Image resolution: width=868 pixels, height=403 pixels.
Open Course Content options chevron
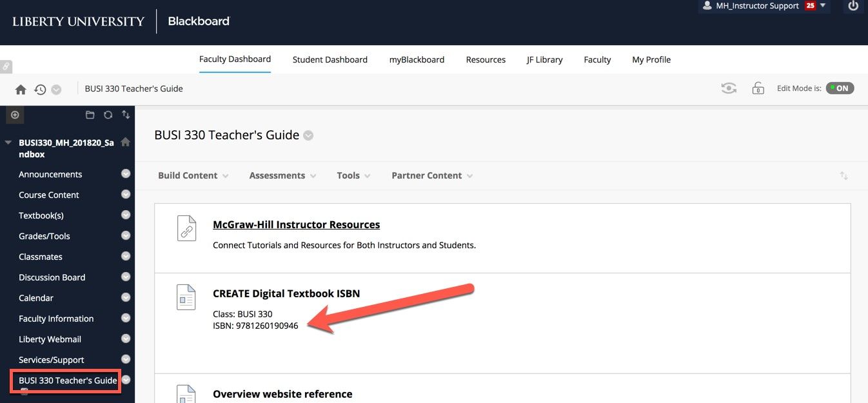(x=126, y=194)
